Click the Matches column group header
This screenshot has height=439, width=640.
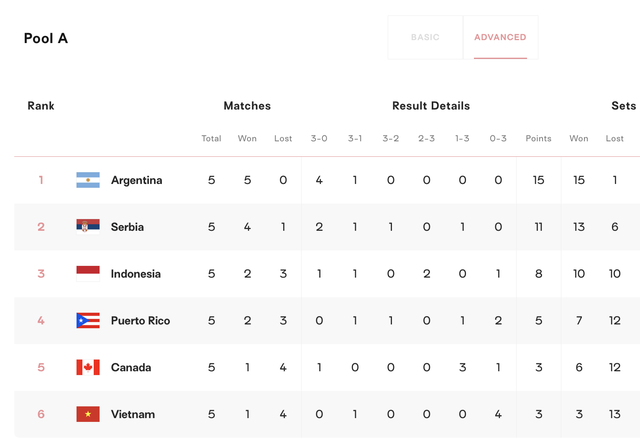pyautogui.click(x=247, y=106)
